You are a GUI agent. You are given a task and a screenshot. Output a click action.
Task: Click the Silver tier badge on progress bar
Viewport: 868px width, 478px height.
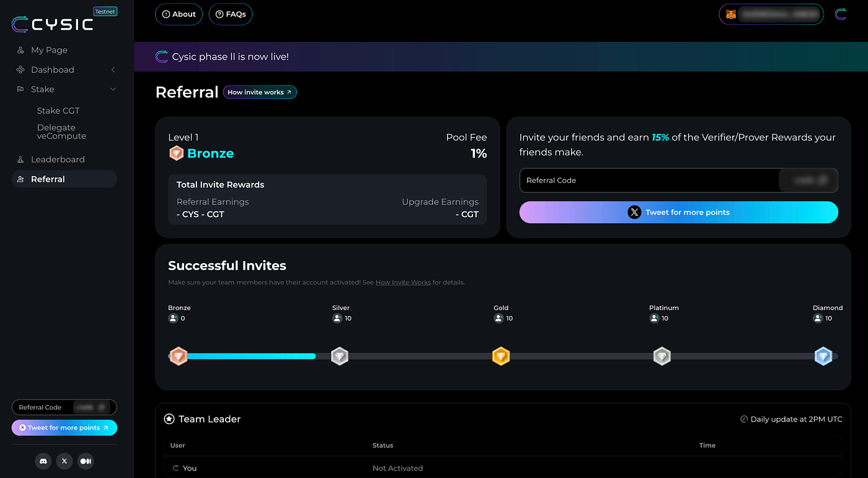click(x=339, y=356)
